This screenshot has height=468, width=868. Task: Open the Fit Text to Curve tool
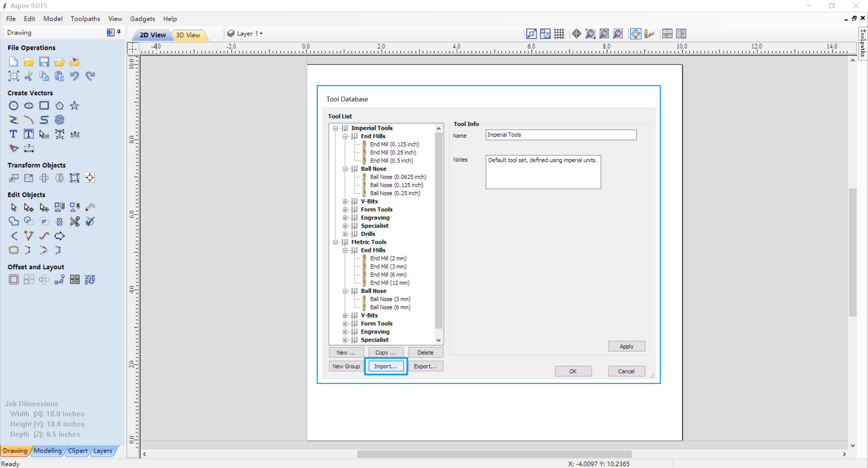pos(75,135)
